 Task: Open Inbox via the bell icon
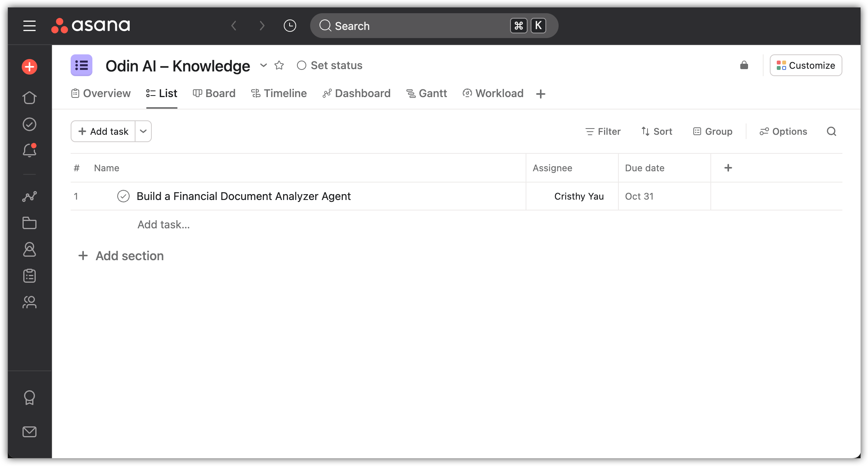click(x=30, y=151)
